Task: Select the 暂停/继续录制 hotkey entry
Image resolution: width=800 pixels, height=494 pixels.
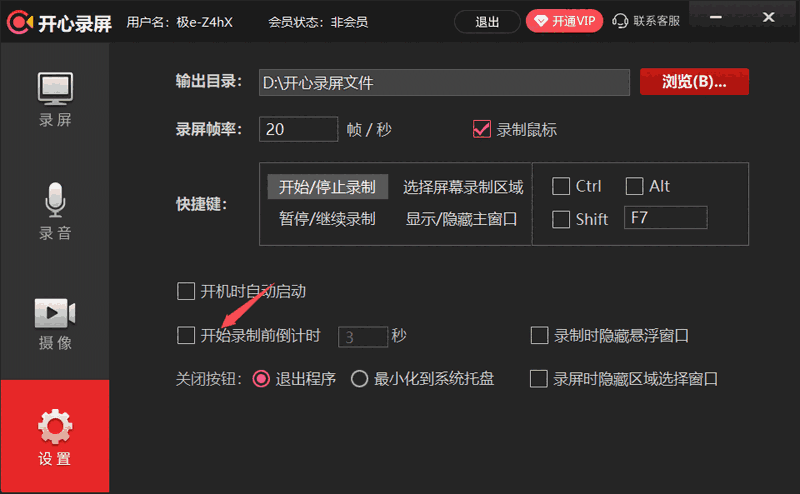Action: tap(328, 219)
